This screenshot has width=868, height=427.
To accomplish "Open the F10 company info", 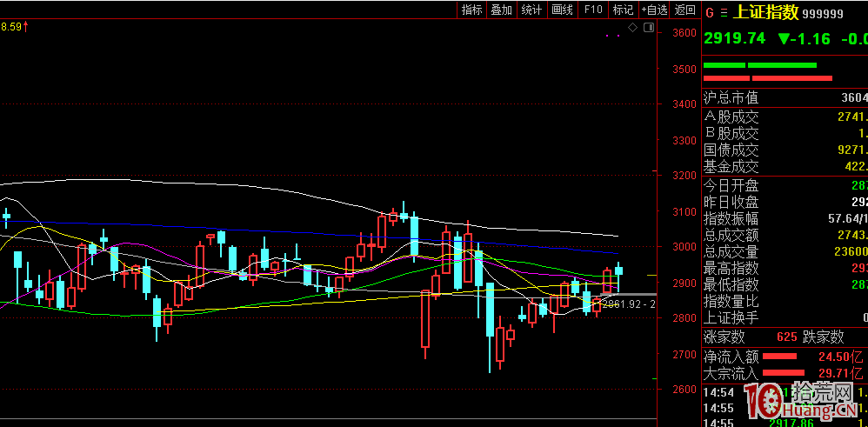I will (593, 10).
